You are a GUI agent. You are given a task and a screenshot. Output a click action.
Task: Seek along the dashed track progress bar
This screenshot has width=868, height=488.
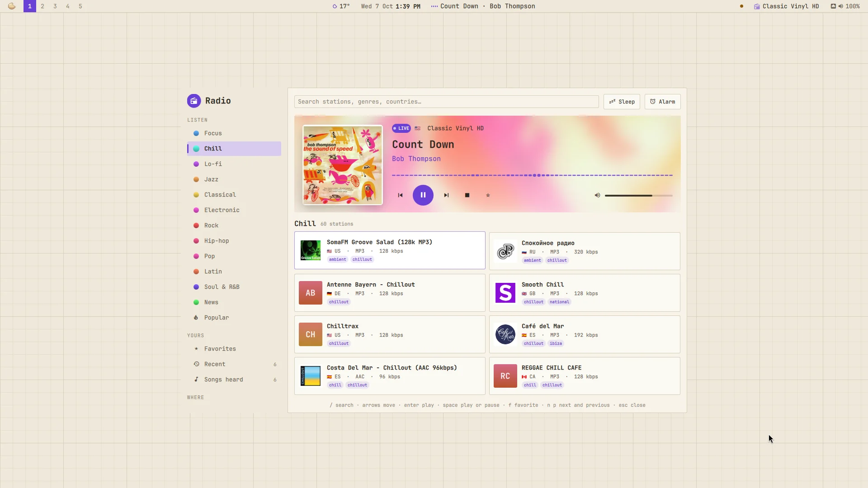[532, 175]
